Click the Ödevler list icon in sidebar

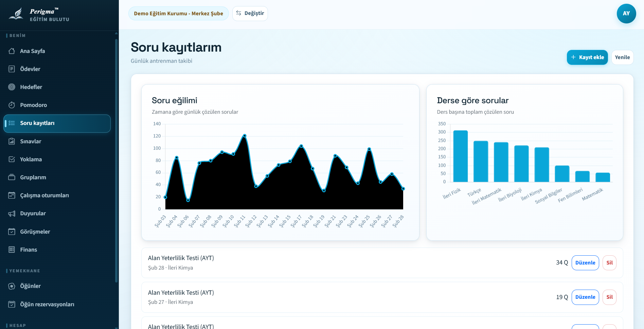[12, 69]
